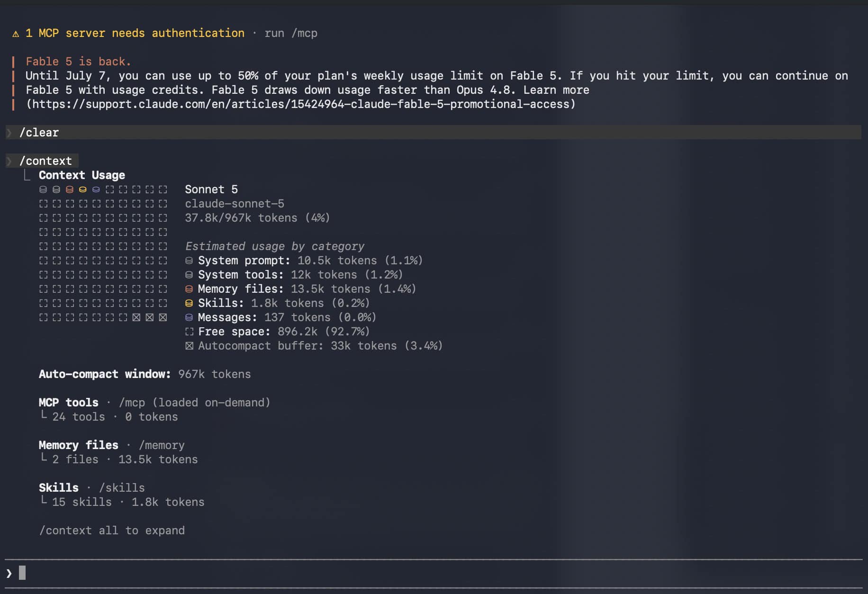This screenshot has width=868, height=594.
Task: Click 'Autocompact buffer: 33k tokens' row
Action: coord(314,346)
